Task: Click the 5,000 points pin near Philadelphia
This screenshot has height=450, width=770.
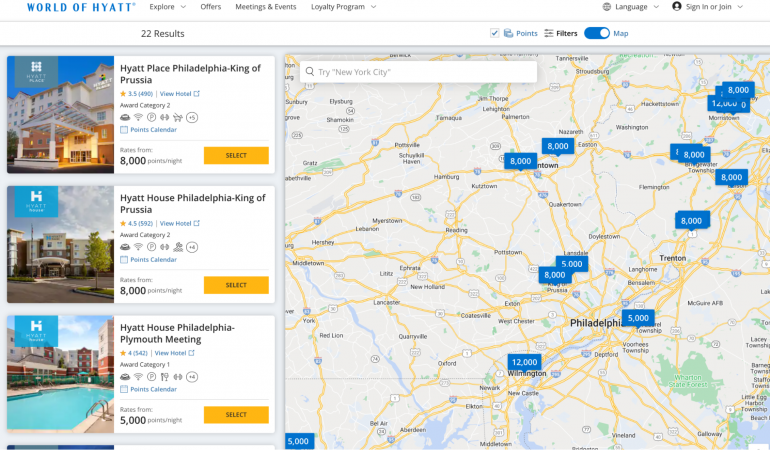Action: coord(637,318)
